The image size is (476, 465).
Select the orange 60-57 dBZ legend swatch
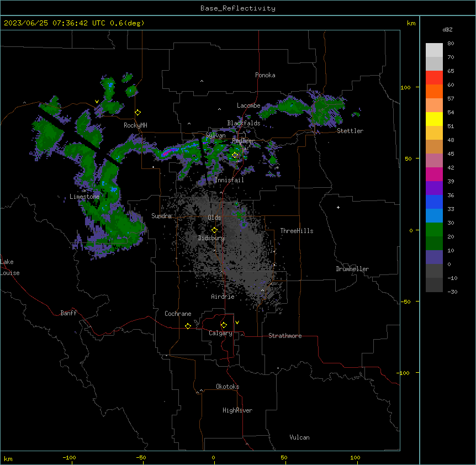434,92
